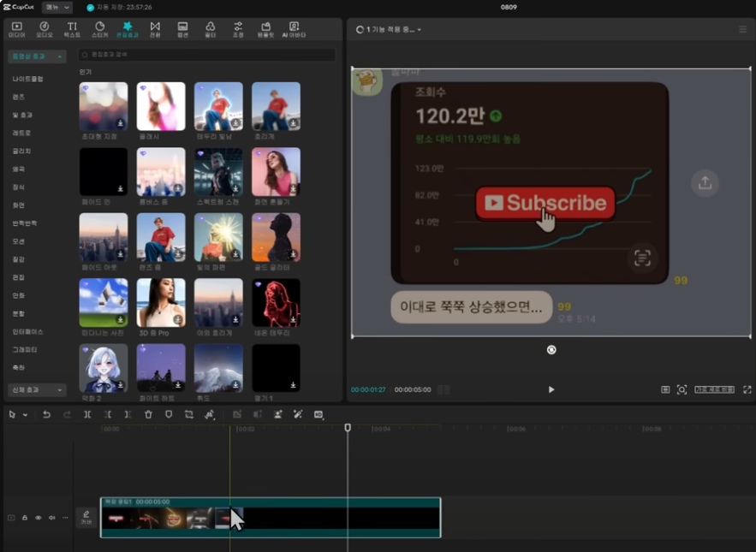The image size is (756, 552).
Task: Open the 오디오 (Audio) tab
Action: 45,29
